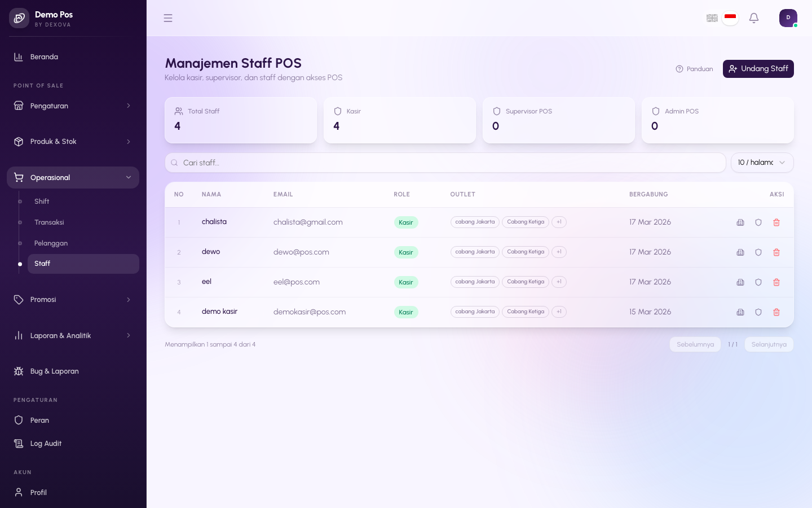Expand +1 outlets for demo kasir
This screenshot has width=812, height=508.
point(559,312)
